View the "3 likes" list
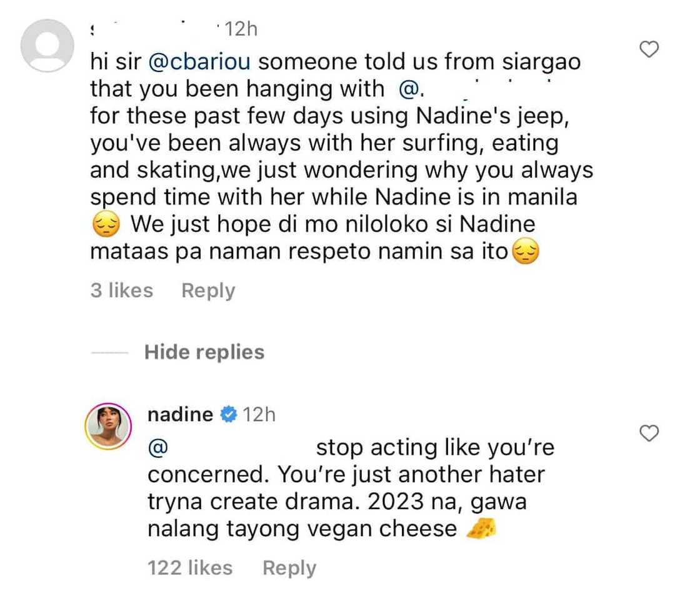This screenshot has height=616, width=700. click(x=121, y=290)
